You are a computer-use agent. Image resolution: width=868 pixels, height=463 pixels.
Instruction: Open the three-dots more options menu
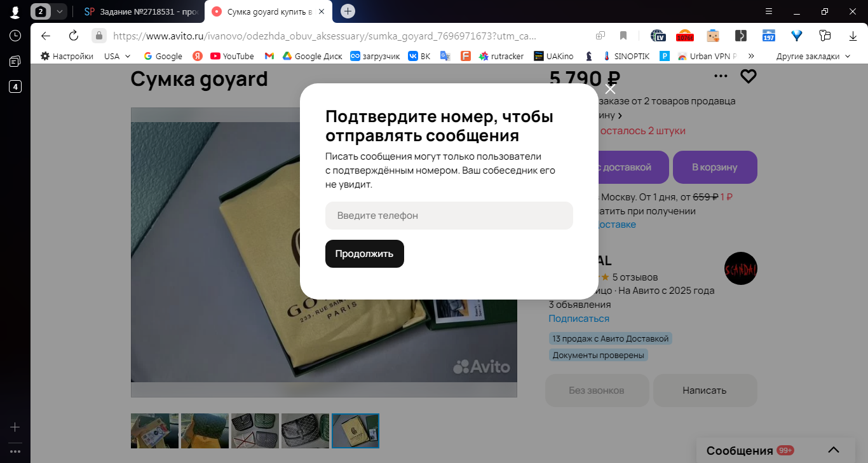coord(721,76)
